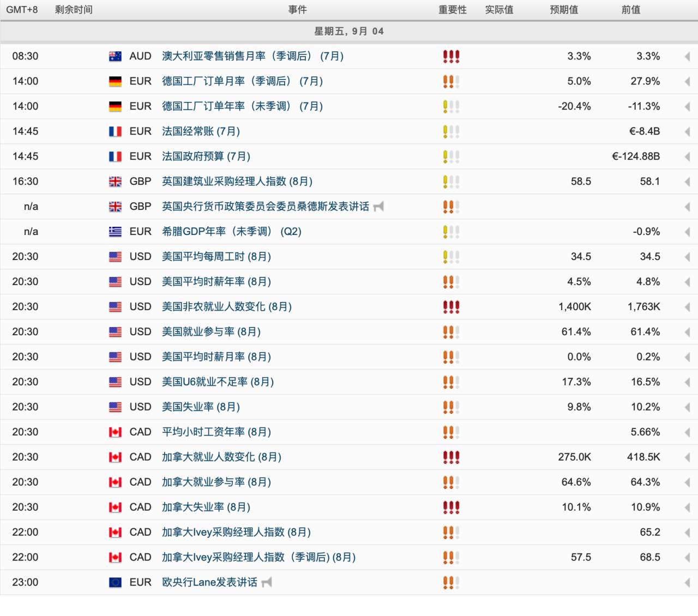Open event 美国平均时薪年率 (8月)
The width and height of the screenshot is (698, 616).
point(216,282)
